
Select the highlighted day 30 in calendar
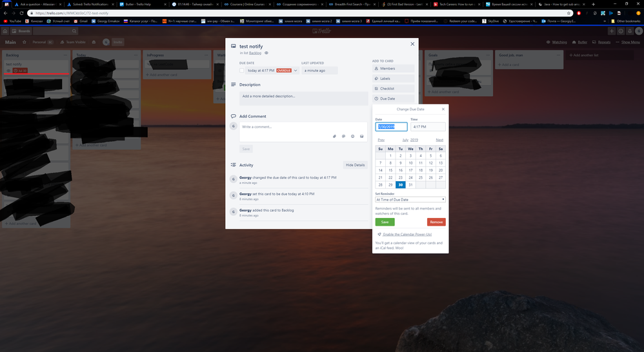401,184
